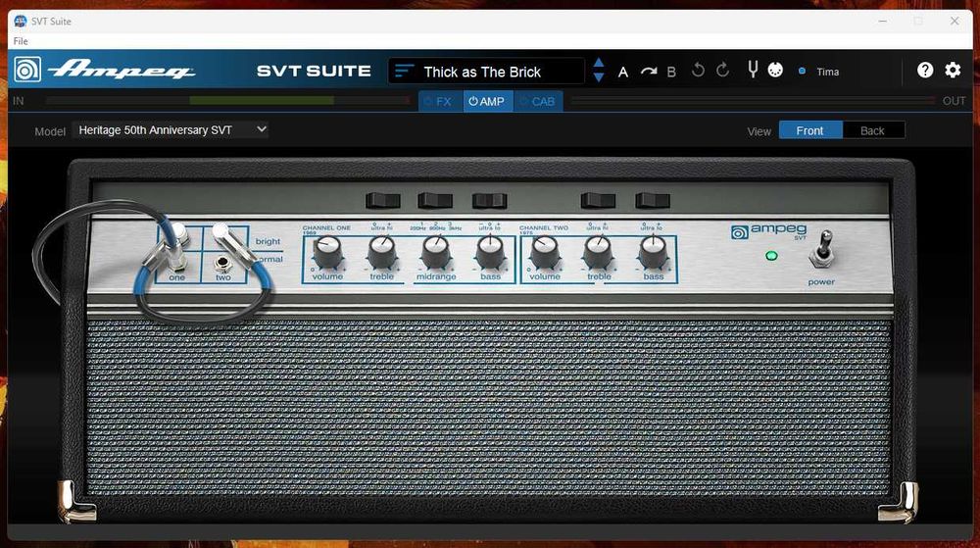
Task: Click the green power indicator LED
Action: point(772,256)
